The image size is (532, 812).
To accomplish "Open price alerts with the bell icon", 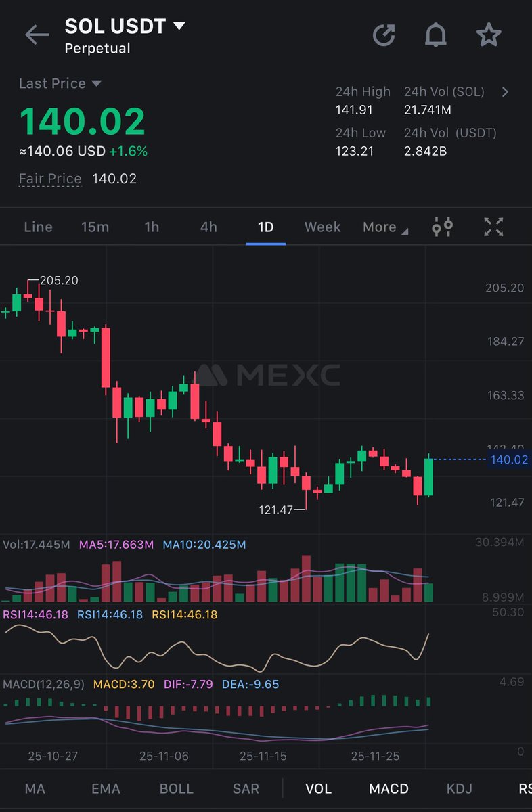I will [436, 35].
